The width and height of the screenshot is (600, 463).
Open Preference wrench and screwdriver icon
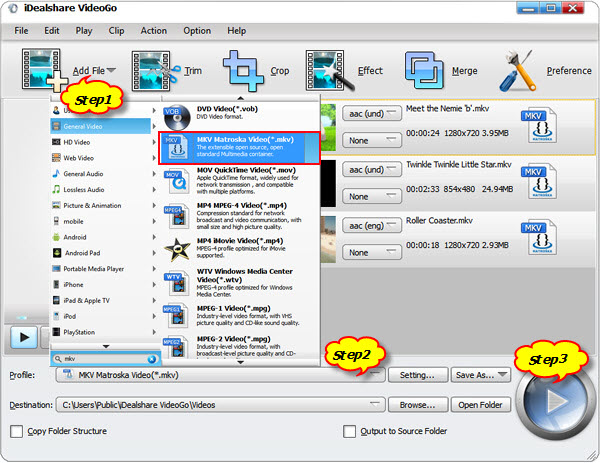point(518,70)
